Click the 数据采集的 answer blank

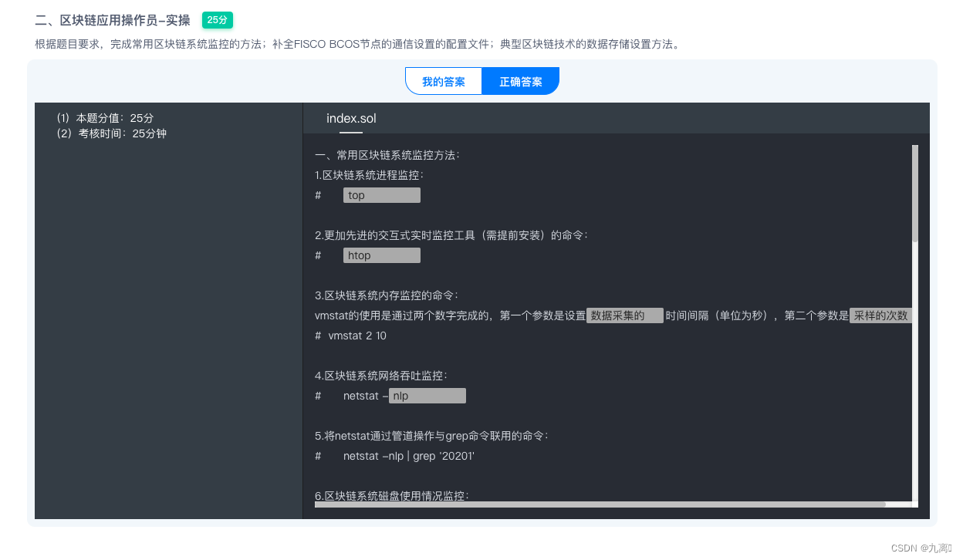pyautogui.click(x=625, y=315)
